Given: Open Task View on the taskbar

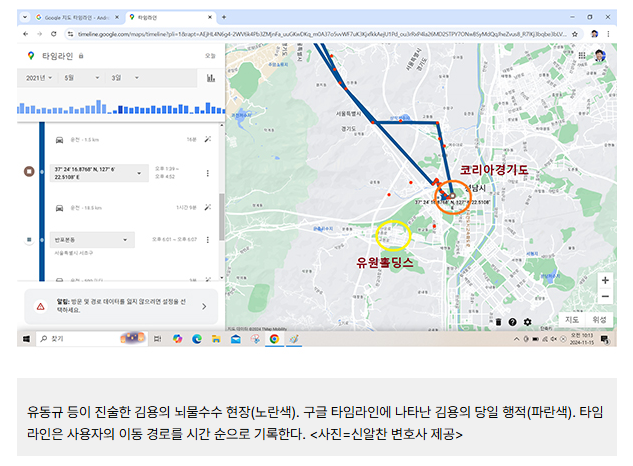Looking at the screenshot, I should click(157, 339).
